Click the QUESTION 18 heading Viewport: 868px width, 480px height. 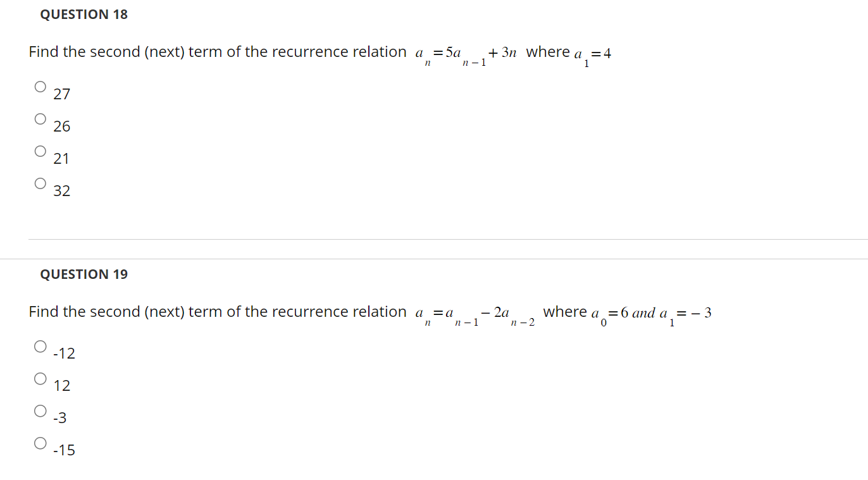click(x=84, y=14)
